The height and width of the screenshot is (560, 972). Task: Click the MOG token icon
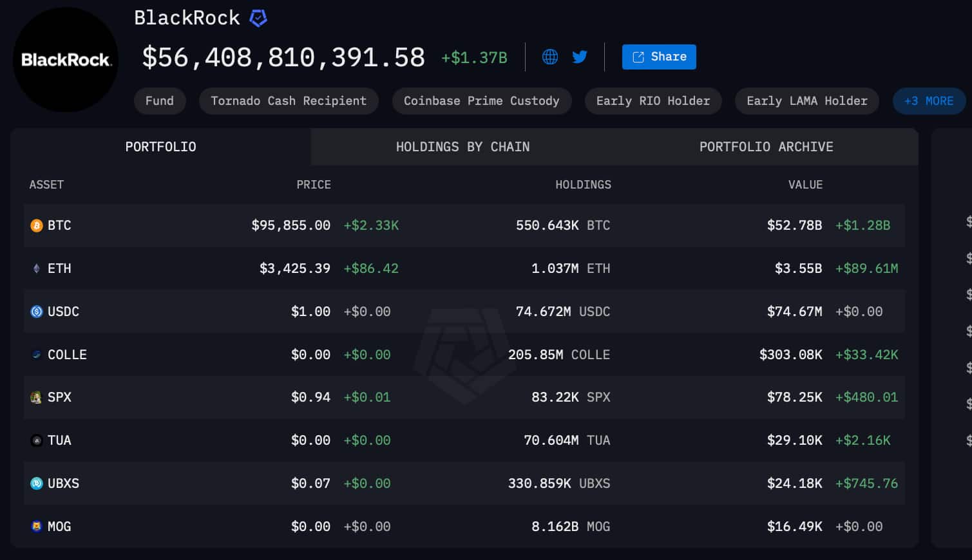(x=36, y=527)
